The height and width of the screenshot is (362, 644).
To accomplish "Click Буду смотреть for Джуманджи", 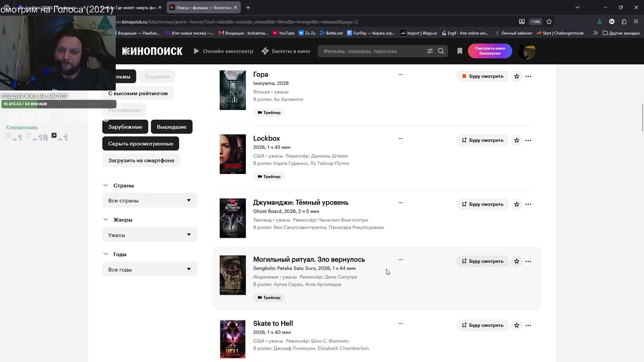I will click(x=482, y=204).
